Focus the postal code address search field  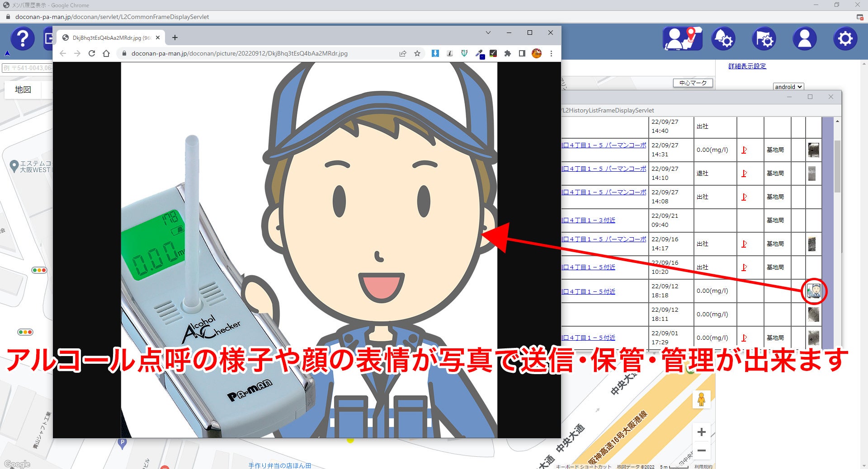click(27, 68)
